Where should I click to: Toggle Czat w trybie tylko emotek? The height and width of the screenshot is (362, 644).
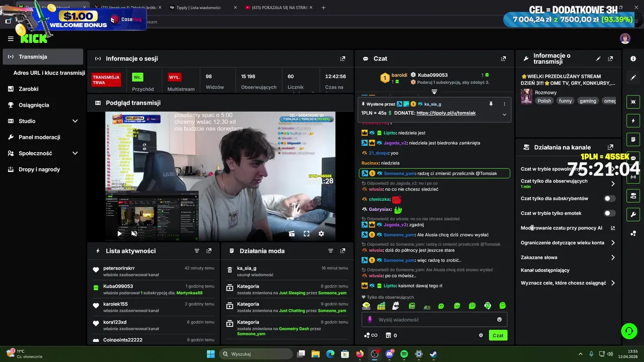(609, 213)
